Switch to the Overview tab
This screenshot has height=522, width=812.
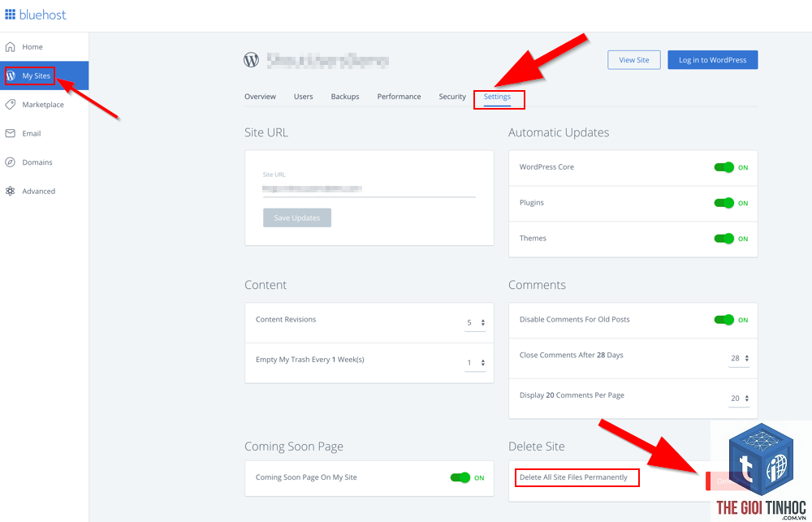[260, 97]
